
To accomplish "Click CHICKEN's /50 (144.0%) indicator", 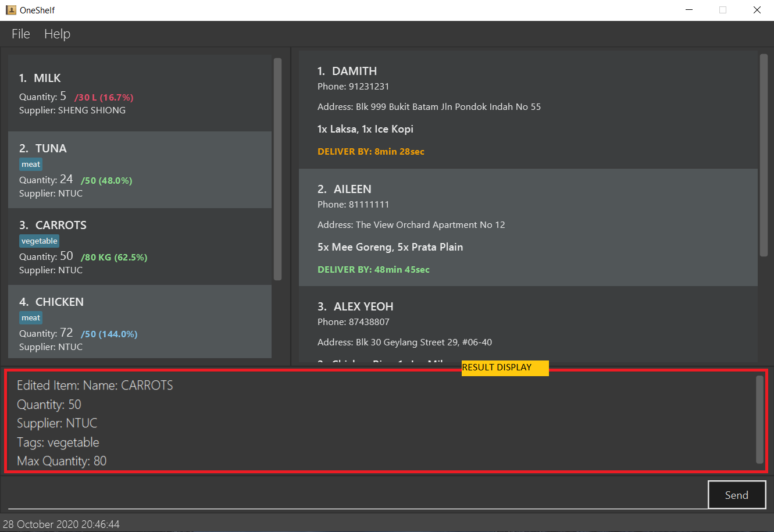I will (109, 334).
